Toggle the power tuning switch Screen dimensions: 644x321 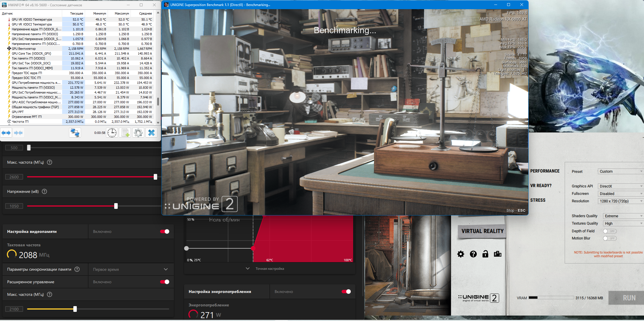(x=346, y=292)
